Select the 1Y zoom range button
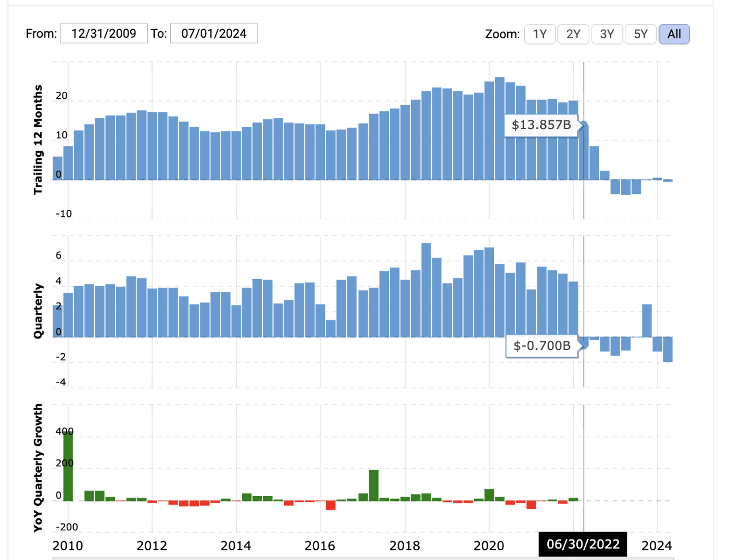 pos(540,34)
